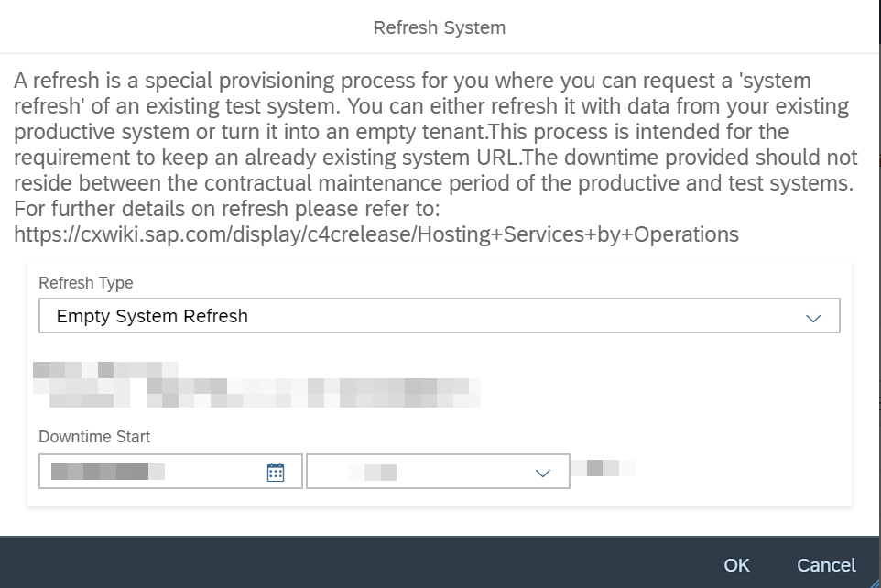Click the Downtime Start label

point(94,437)
